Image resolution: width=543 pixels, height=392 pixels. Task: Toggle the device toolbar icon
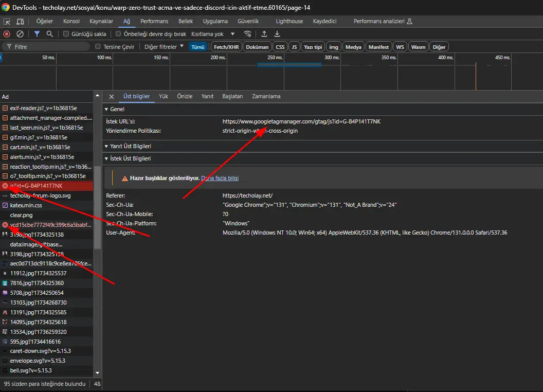[x=21, y=22]
